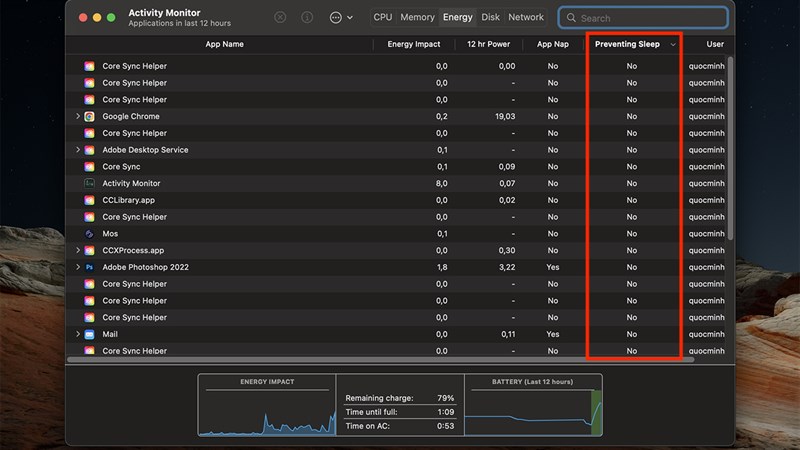Click the Adobe Photoshop 2022 Ps icon
Viewport: 800px width, 450px height.
point(89,268)
